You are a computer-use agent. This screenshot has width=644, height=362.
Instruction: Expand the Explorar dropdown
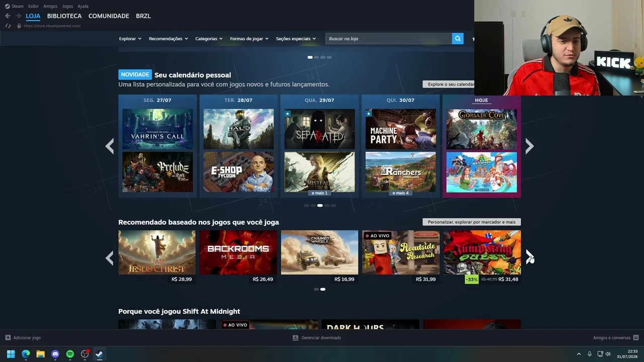point(130,39)
